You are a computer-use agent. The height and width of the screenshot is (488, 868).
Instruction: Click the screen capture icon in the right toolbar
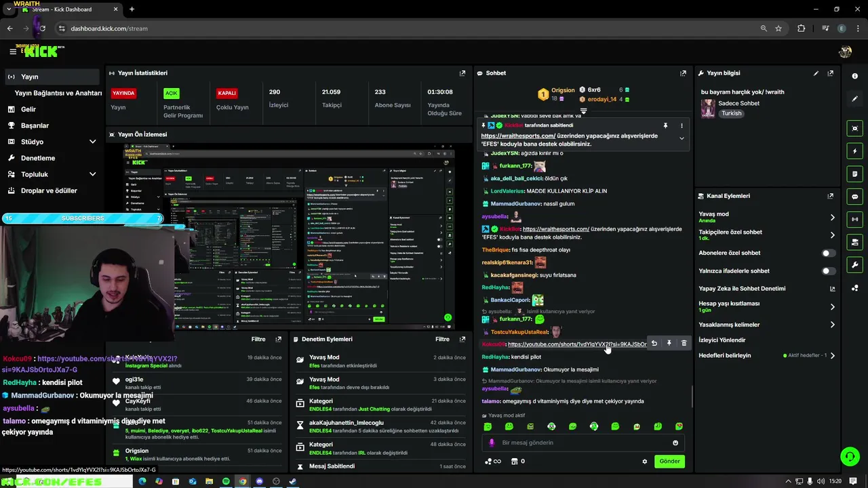[x=854, y=128]
